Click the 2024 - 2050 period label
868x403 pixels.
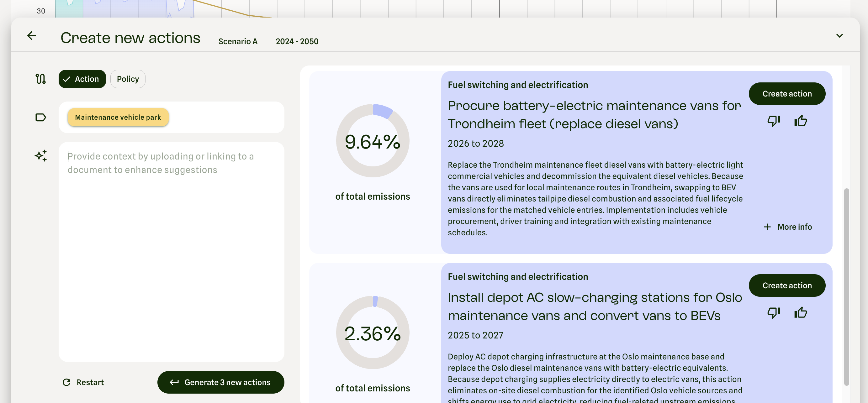click(x=297, y=41)
